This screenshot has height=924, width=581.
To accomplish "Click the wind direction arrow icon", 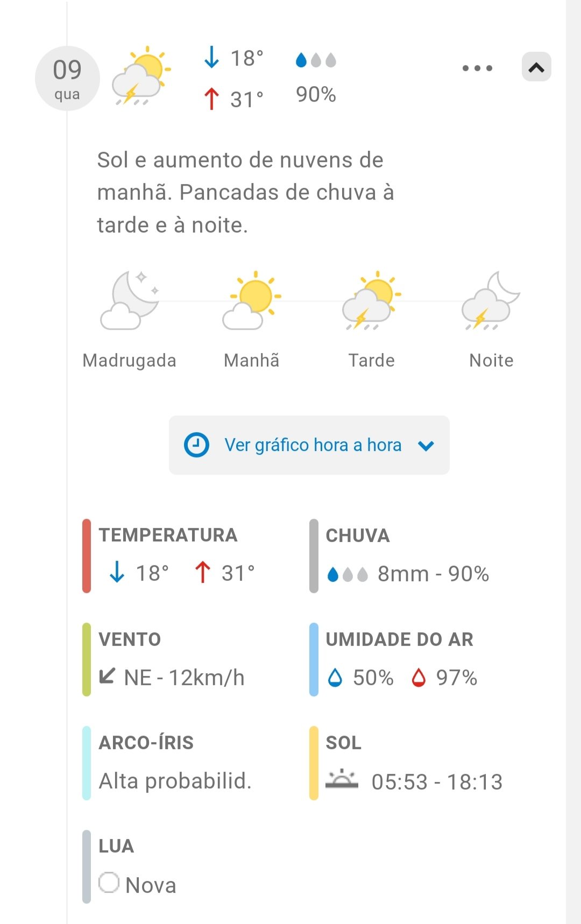I will click(x=108, y=676).
